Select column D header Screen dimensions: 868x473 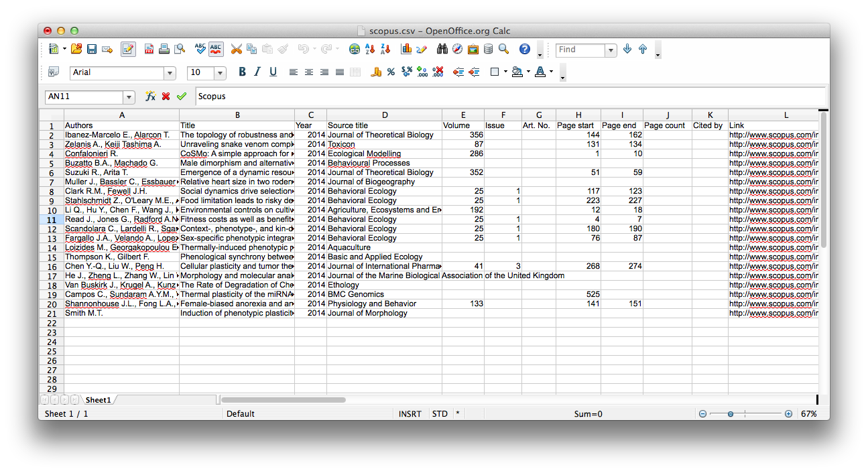pos(385,115)
